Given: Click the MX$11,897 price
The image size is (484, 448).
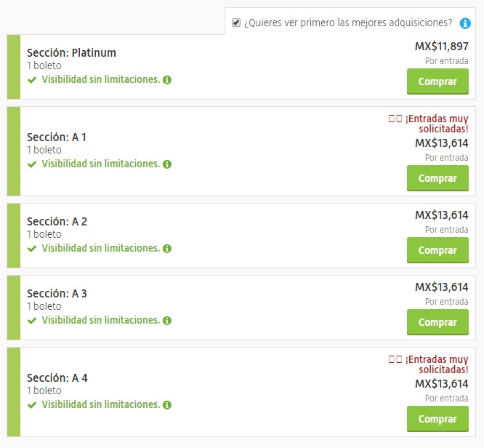Looking at the screenshot, I should (x=441, y=46).
